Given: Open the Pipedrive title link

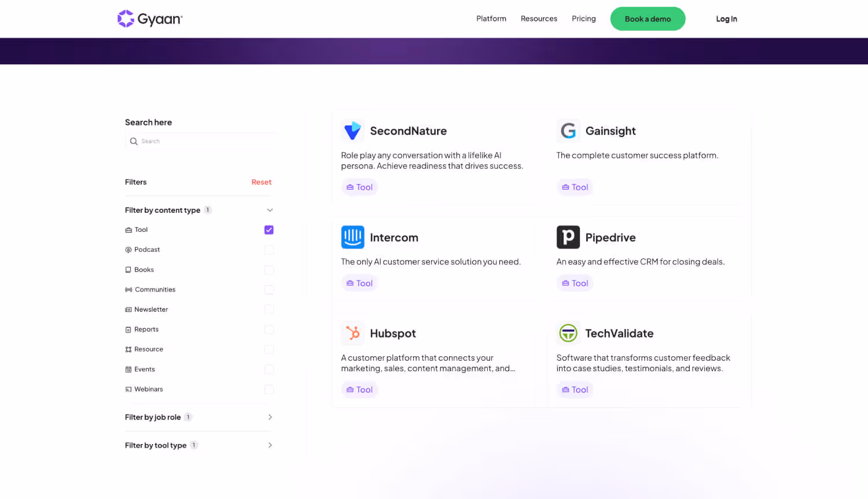Looking at the screenshot, I should 610,237.
